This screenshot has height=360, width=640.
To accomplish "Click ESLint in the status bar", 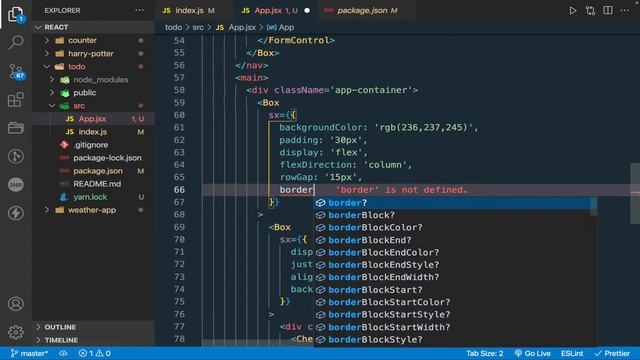I will (572, 353).
